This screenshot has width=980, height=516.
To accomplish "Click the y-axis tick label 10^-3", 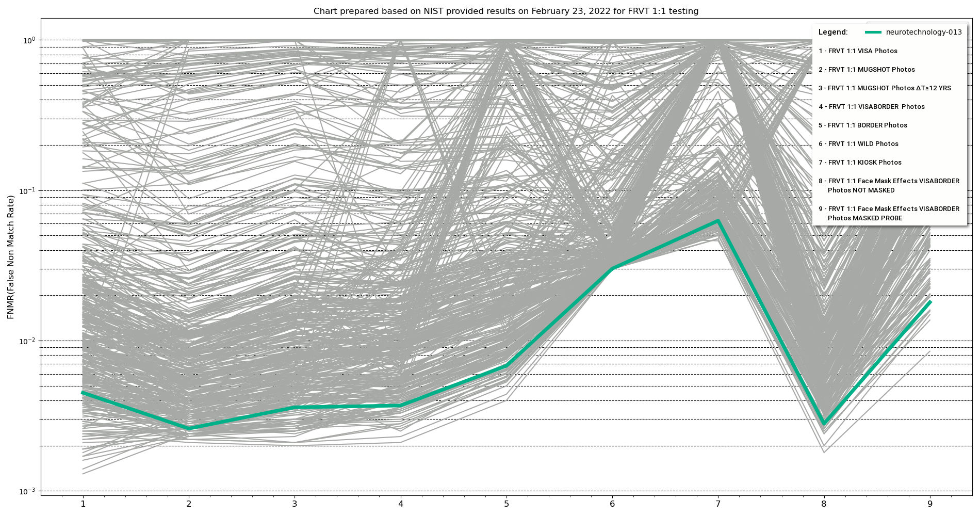I will point(27,491).
